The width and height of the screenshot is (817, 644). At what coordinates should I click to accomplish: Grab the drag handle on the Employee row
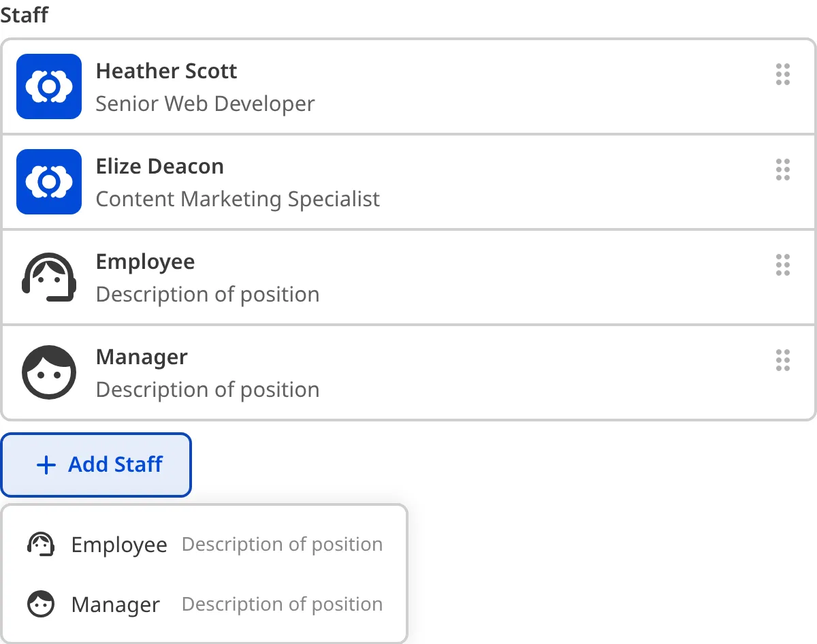[783, 265]
